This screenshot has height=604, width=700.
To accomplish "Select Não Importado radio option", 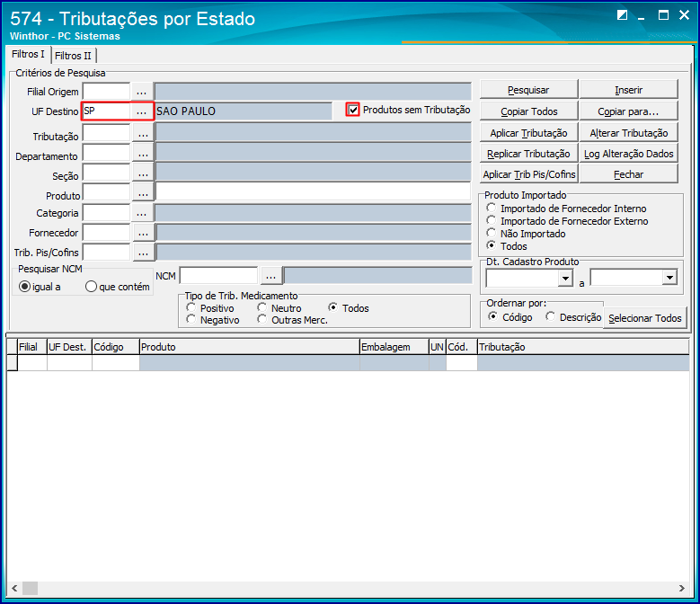I will click(491, 233).
